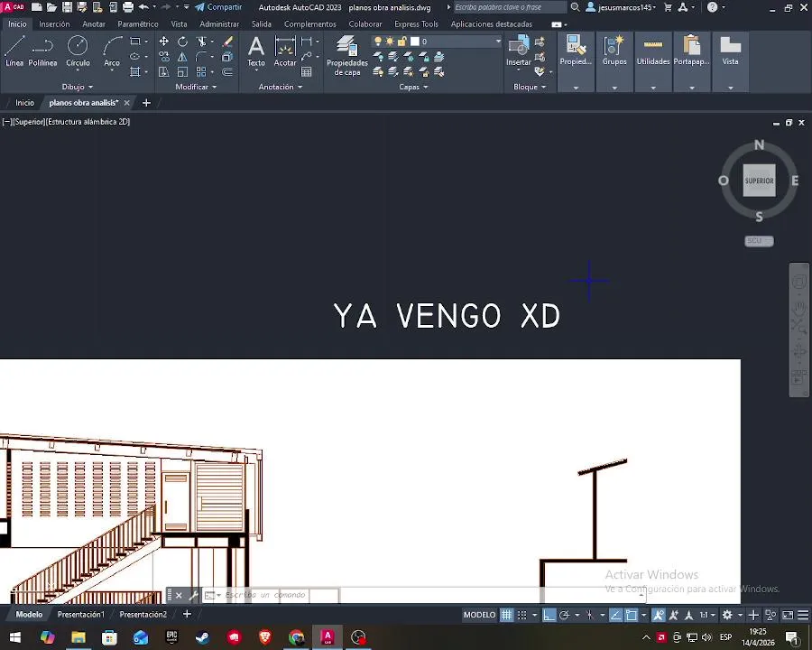Viewport: 812px width, 650px height.
Task: Select the Acotar dimension tool
Action: (285, 51)
